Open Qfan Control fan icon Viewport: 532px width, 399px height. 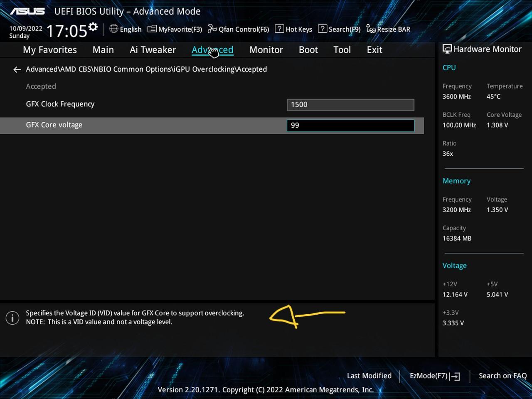tap(212, 29)
